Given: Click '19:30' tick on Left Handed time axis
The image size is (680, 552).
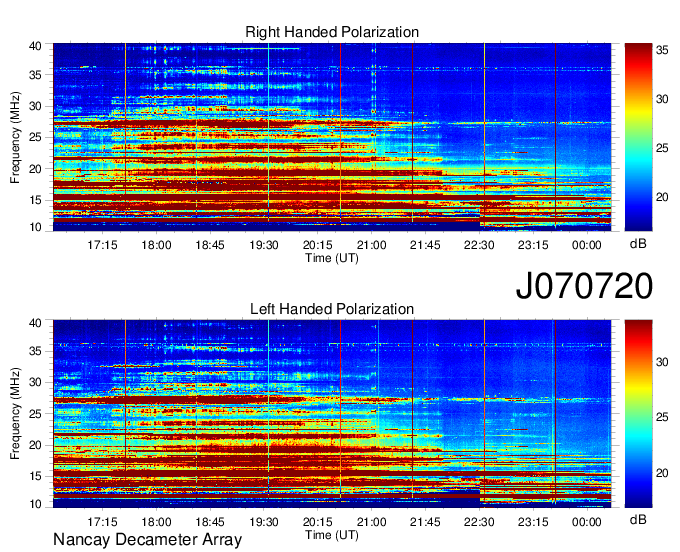Looking at the screenshot, I should click(264, 522).
